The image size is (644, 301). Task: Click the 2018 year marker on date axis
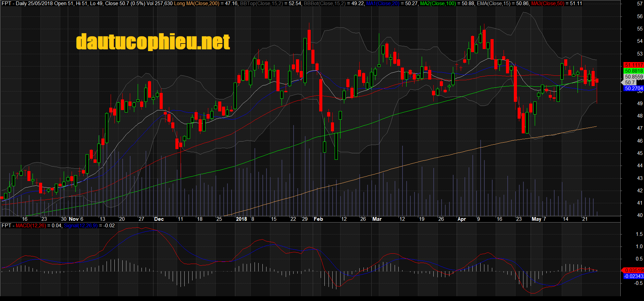[x=241, y=219]
